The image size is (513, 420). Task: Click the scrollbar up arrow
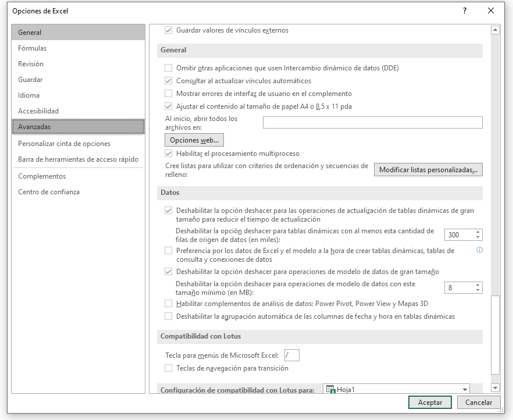click(496, 30)
